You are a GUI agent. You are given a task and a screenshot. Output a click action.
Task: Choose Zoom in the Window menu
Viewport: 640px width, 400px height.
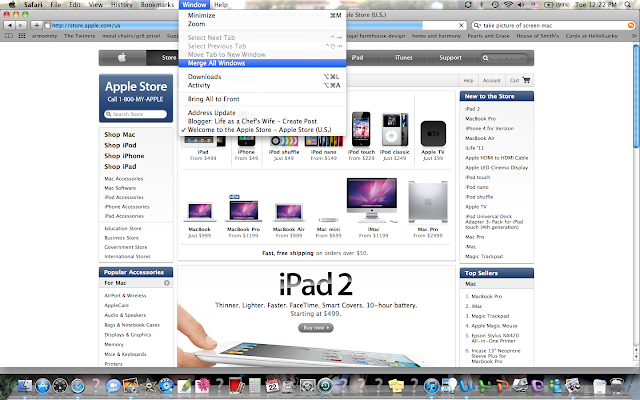click(x=262, y=24)
